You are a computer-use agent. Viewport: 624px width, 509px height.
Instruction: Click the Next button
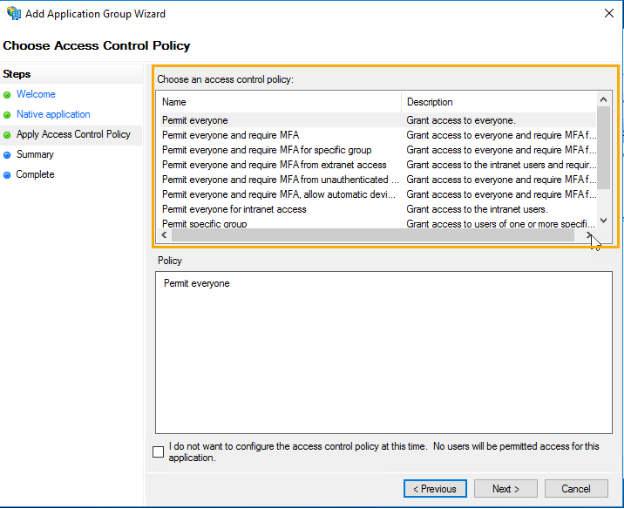[505, 489]
